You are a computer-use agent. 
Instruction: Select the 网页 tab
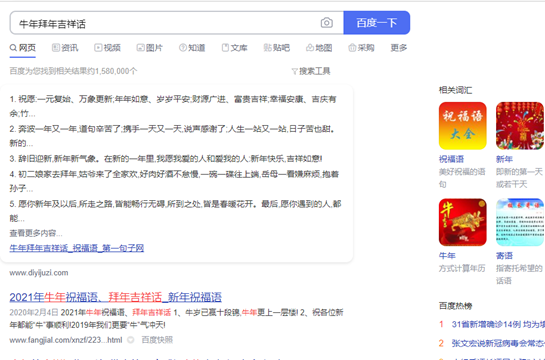(23, 48)
